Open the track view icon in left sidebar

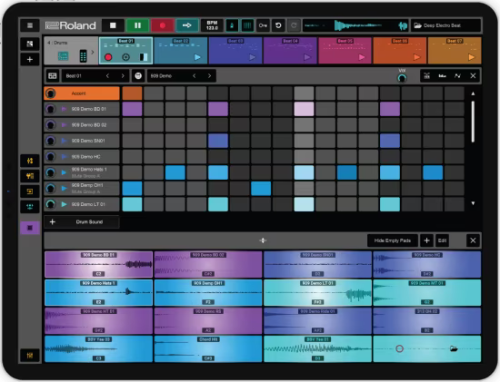[30, 44]
